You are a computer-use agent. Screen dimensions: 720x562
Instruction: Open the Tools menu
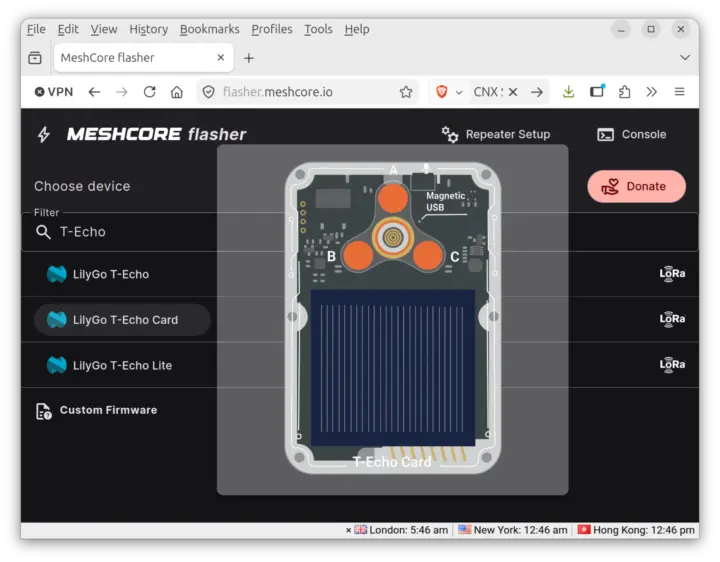(318, 29)
